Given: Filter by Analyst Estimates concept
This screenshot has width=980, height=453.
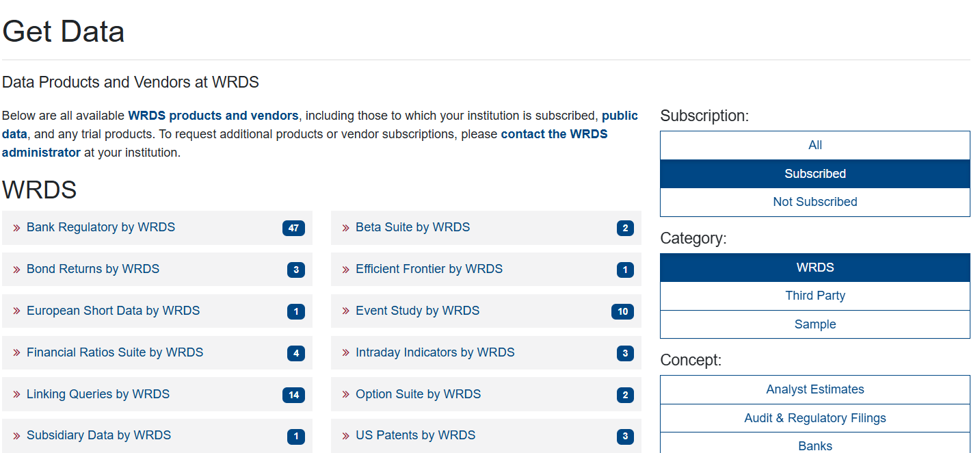Looking at the screenshot, I should 815,389.
